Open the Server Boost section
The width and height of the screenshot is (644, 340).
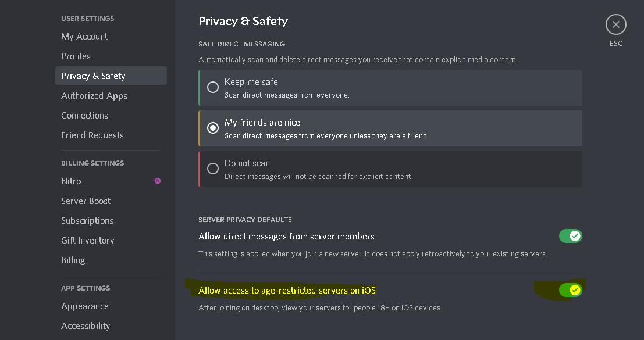(86, 201)
